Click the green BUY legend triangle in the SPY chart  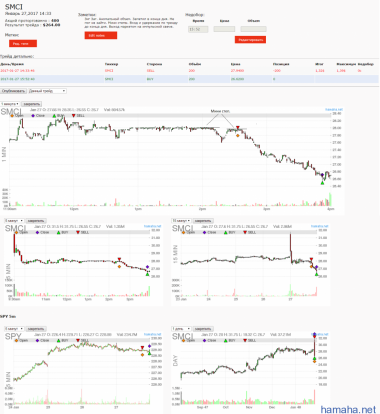pos(59,340)
